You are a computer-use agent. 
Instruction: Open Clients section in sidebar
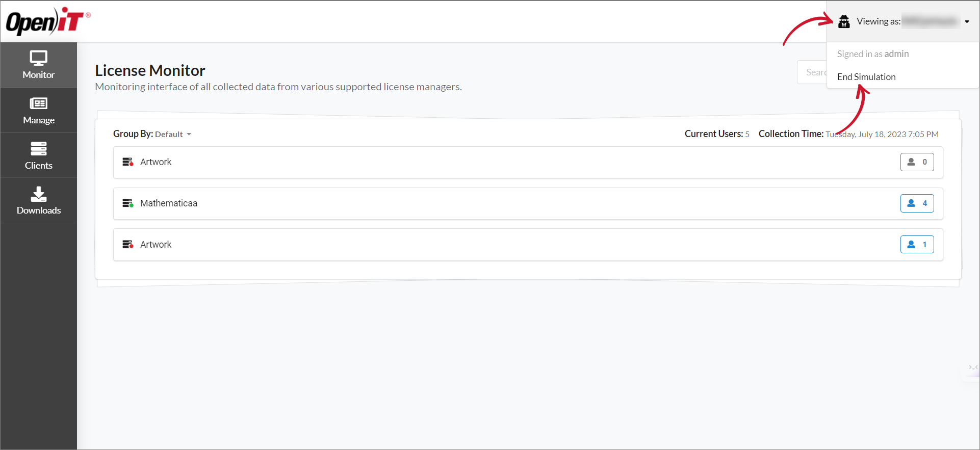[38, 155]
